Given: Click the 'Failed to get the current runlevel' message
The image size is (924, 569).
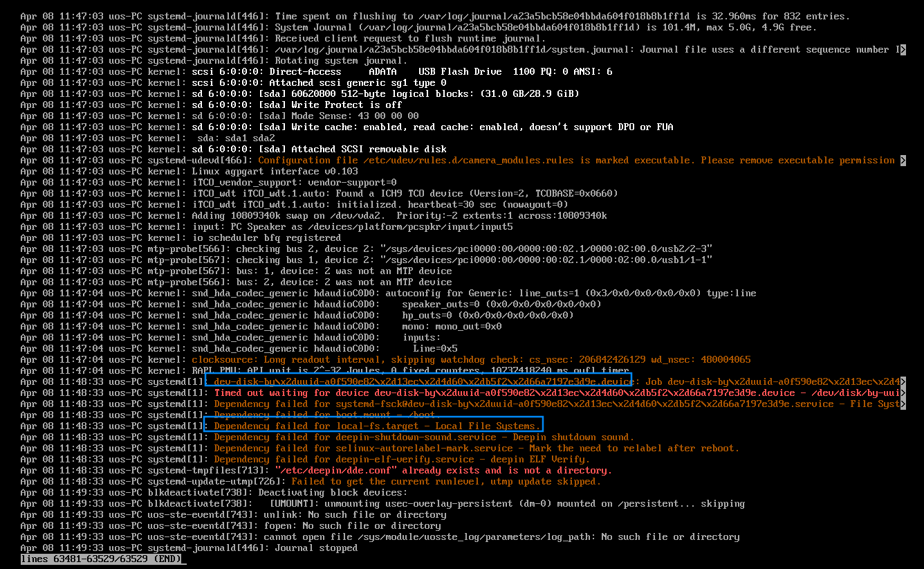Looking at the screenshot, I should (446, 482).
